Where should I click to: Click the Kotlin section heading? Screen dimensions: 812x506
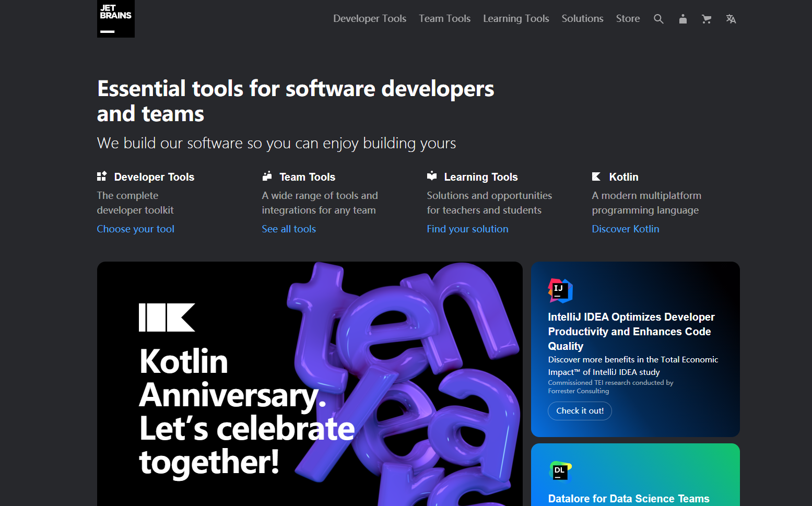[x=624, y=177]
